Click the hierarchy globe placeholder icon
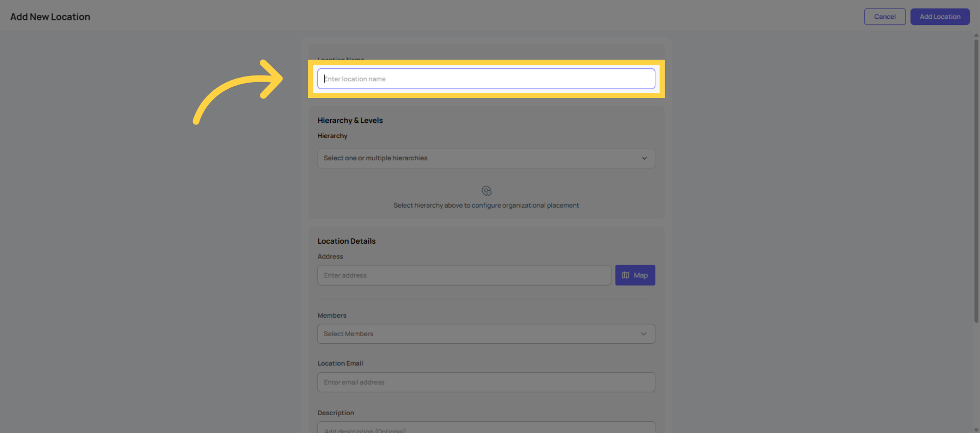Image resolution: width=980 pixels, height=433 pixels. click(486, 191)
